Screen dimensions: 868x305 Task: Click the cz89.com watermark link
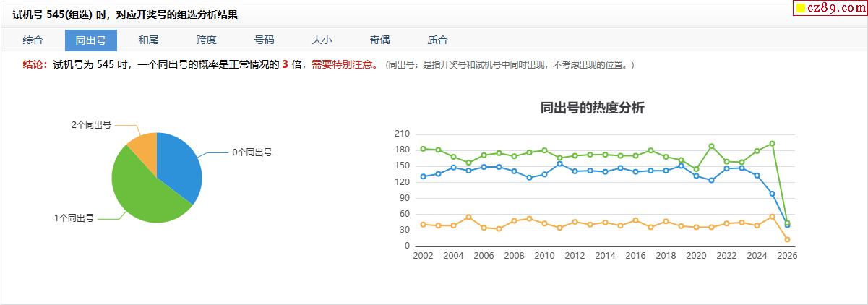(x=835, y=8)
